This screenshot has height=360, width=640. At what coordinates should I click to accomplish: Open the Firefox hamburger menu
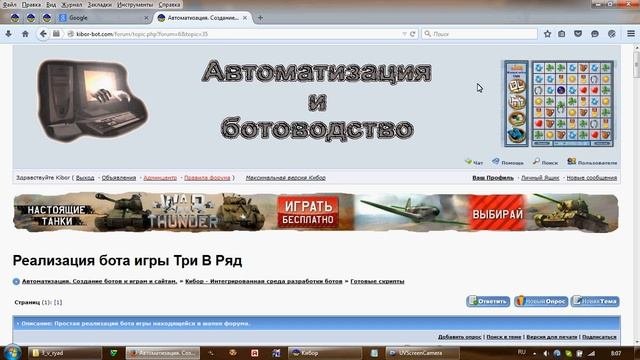[x=631, y=34]
